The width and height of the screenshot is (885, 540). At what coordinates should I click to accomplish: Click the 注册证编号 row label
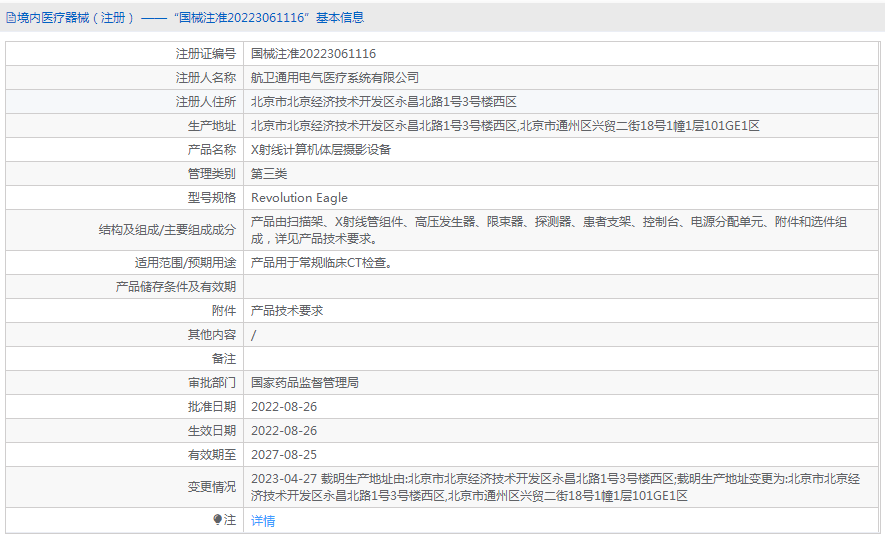point(205,54)
